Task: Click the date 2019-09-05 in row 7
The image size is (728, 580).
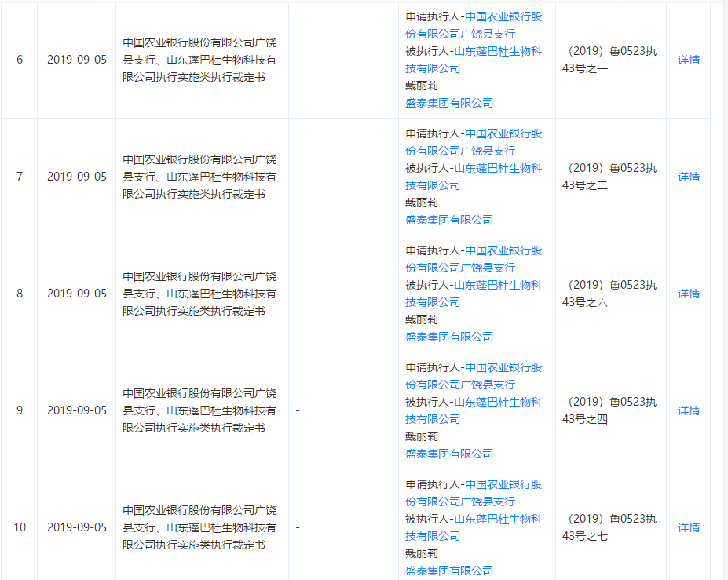Action: pyautogui.click(x=77, y=177)
